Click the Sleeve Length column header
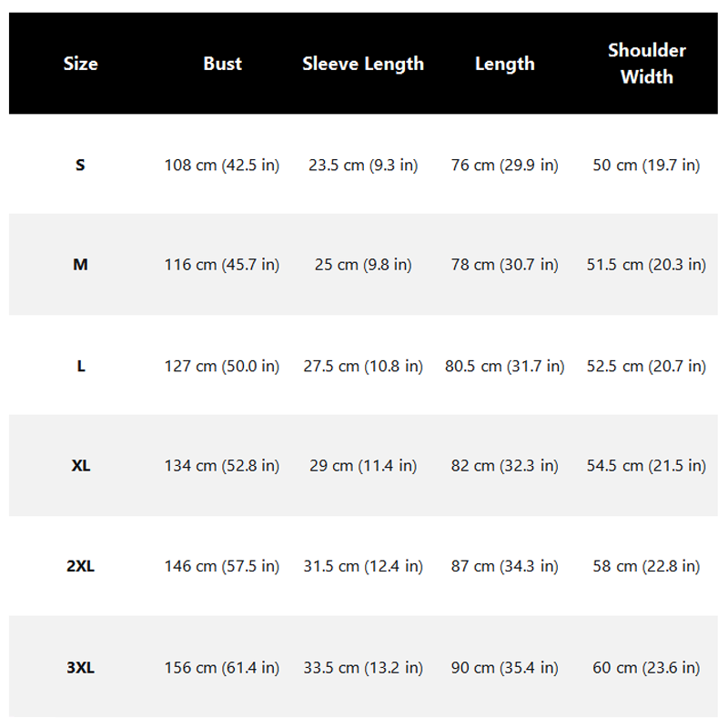This screenshot has height=728, width=728. (x=363, y=64)
